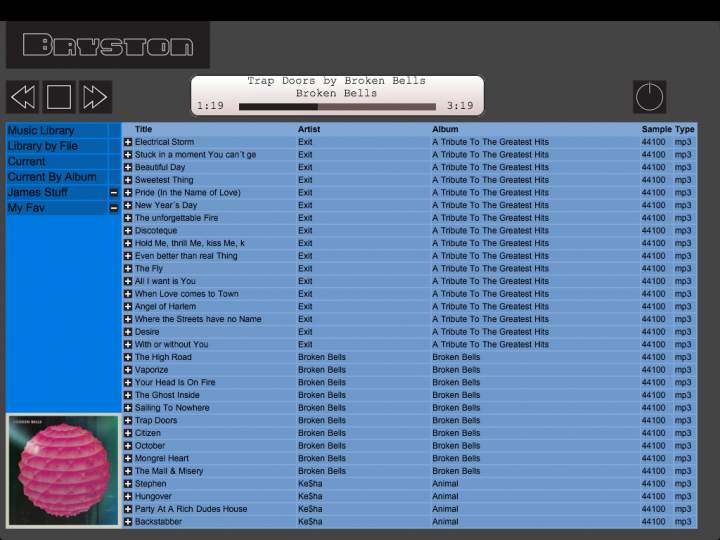Screen dimensions: 720x540
Task: Click the Sample column header
Action: pyautogui.click(x=656, y=129)
